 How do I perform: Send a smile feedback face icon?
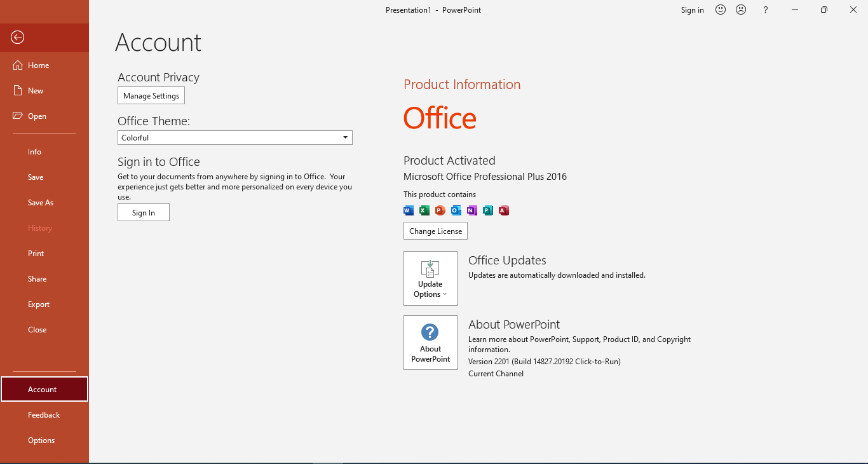[721, 10]
